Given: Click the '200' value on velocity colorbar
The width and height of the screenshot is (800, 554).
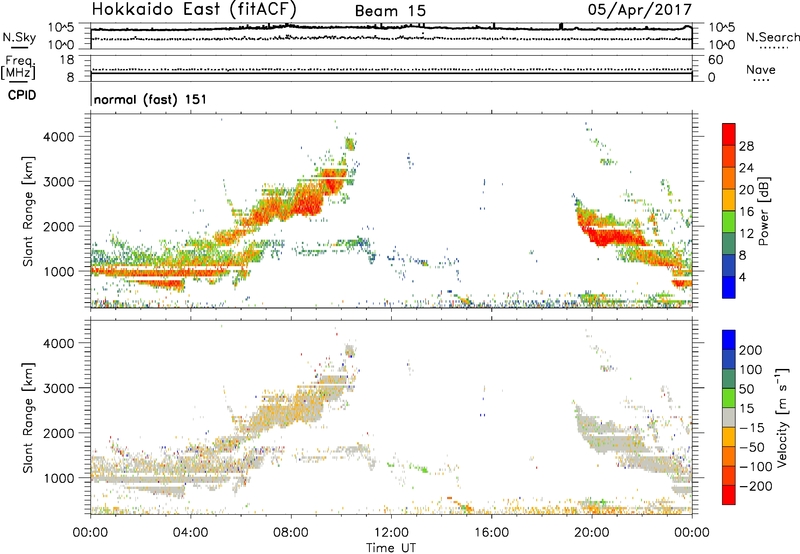Looking at the screenshot, I should [751, 350].
